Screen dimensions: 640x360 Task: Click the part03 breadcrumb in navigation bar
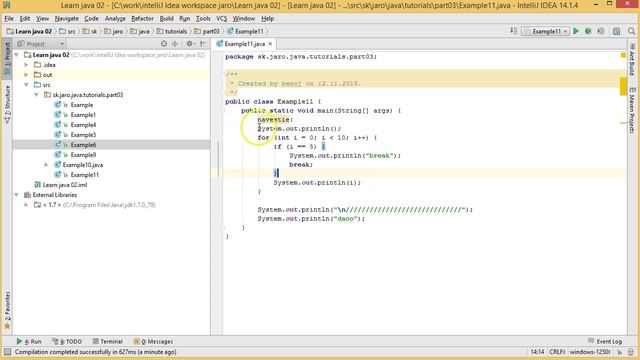[x=207, y=31]
